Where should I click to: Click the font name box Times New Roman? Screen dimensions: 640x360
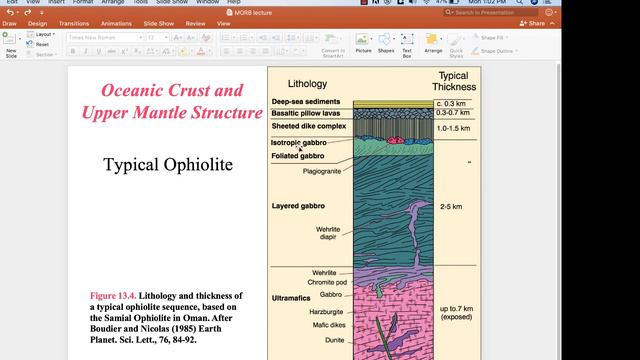pos(104,38)
